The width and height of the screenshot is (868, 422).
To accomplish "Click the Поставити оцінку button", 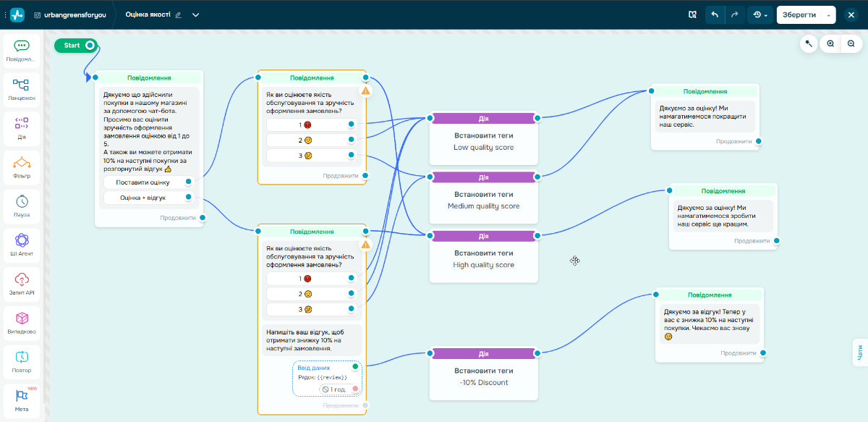I will (142, 182).
